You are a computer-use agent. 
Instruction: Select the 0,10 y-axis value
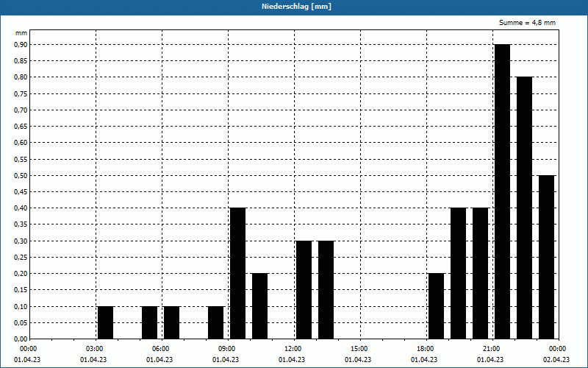21,306
